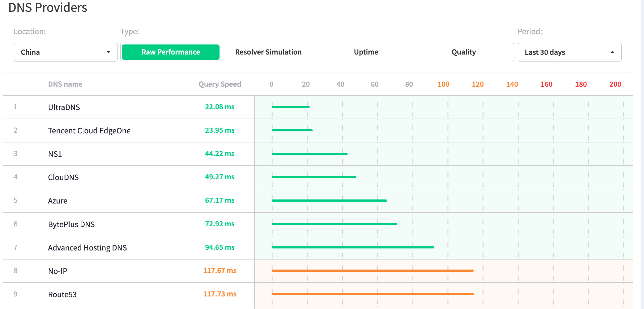The width and height of the screenshot is (644, 309).
Task: Select the Route53 provider row
Action: pos(62,294)
